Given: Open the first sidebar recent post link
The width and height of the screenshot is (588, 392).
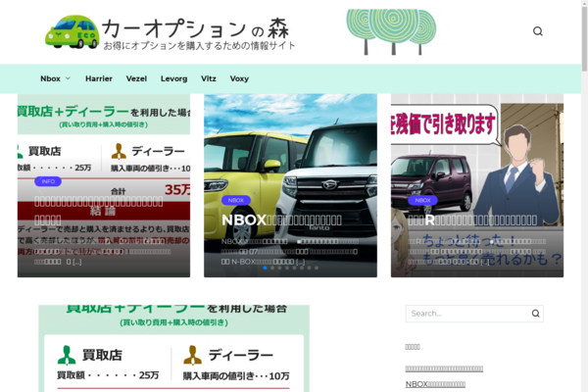Looking at the screenshot, I should [444, 368].
